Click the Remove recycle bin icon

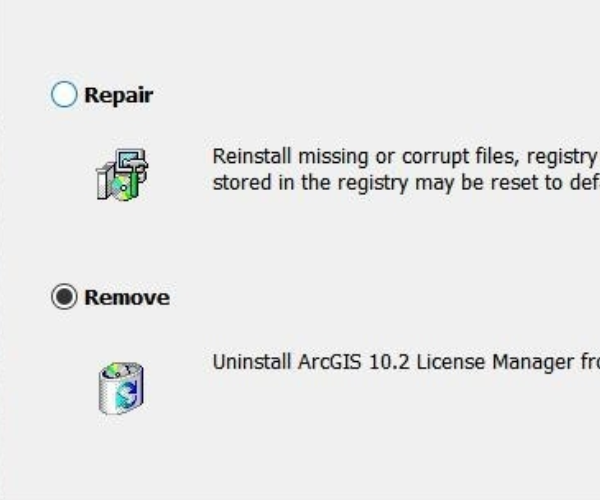[x=121, y=388]
